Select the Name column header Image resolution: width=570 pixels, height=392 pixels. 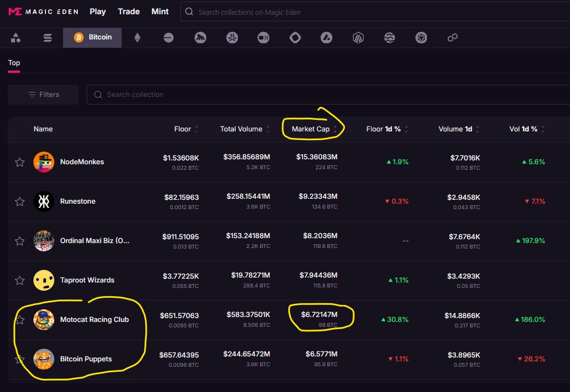point(43,129)
